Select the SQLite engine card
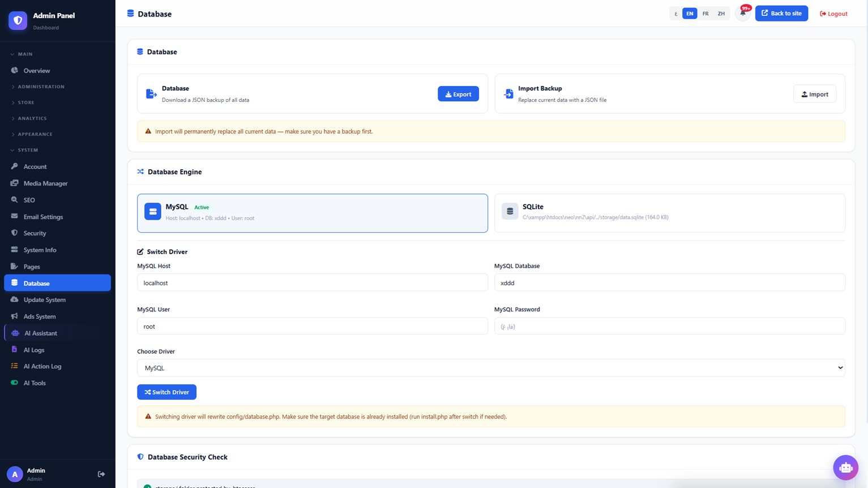Image resolution: width=868 pixels, height=488 pixels. pyautogui.click(x=670, y=213)
